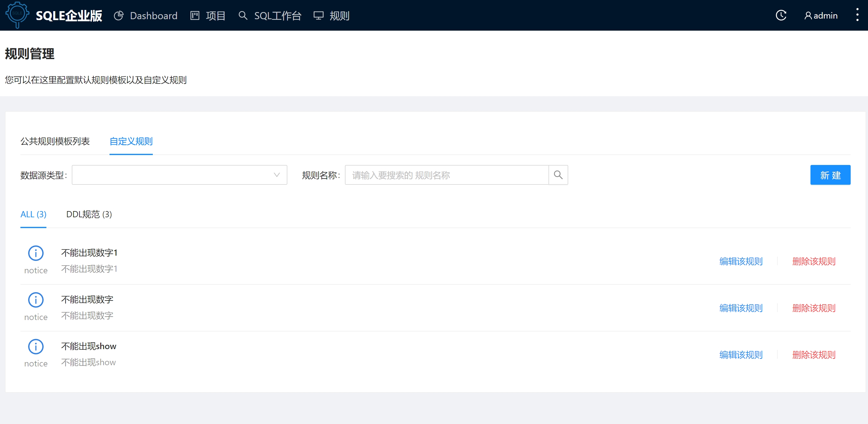868x424 pixels.
Task: Click the SQL workbench magnifier icon
Action: (x=243, y=15)
